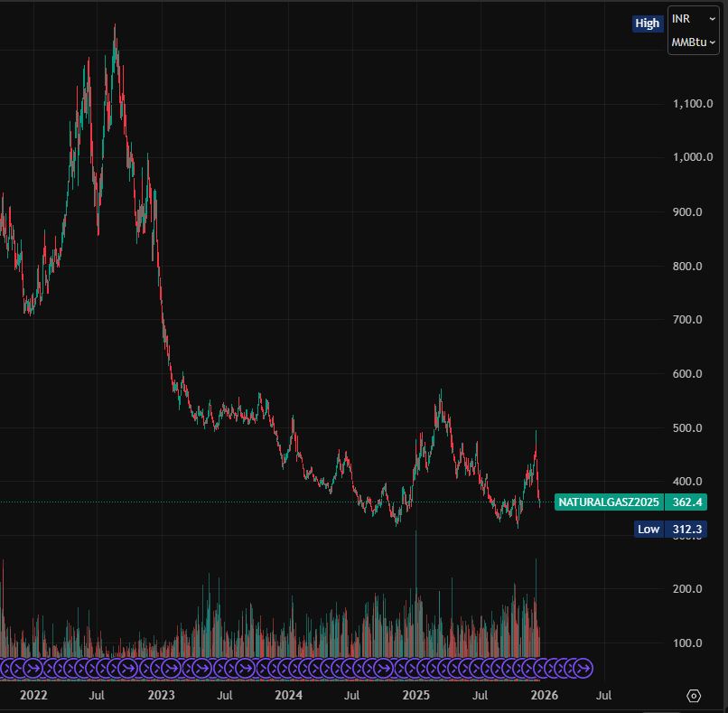Viewport: 728px width, 713px height.
Task: Click the 700.0 price scale label
Action: 690,320
